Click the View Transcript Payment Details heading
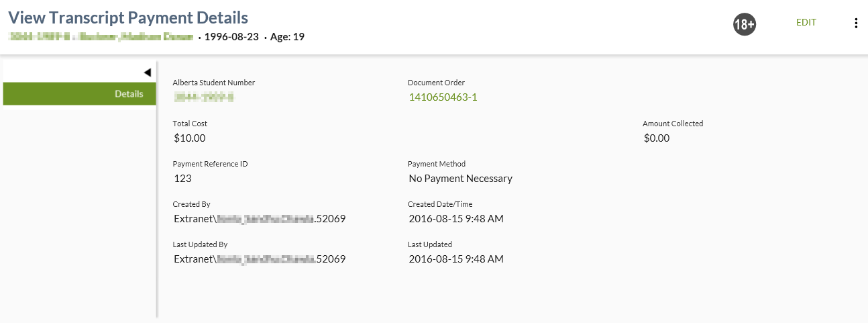 (x=128, y=18)
